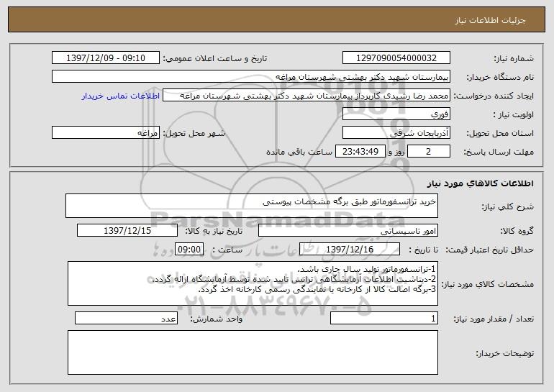Screen dimensions: 554x392
Task: Click the label شماره نیاز
Action: tap(514, 58)
